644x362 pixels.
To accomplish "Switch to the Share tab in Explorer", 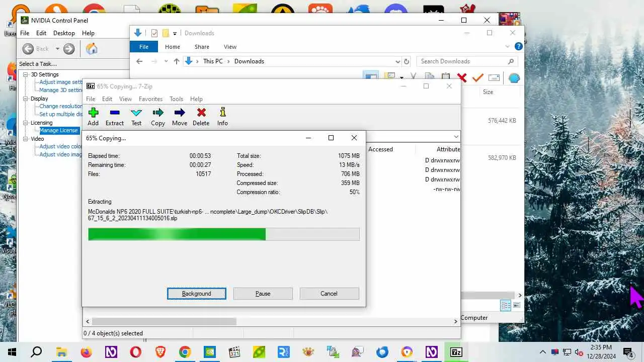I will coord(202,47).
